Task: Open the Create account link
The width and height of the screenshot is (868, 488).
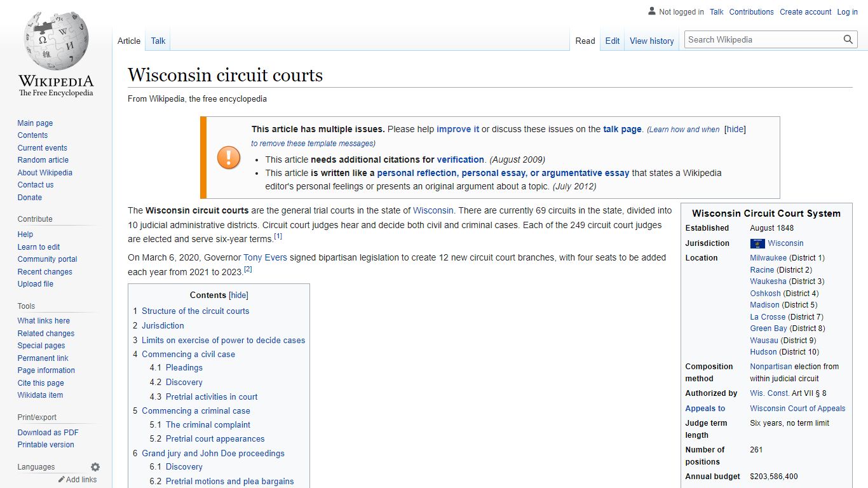Action: click(806, 12)
